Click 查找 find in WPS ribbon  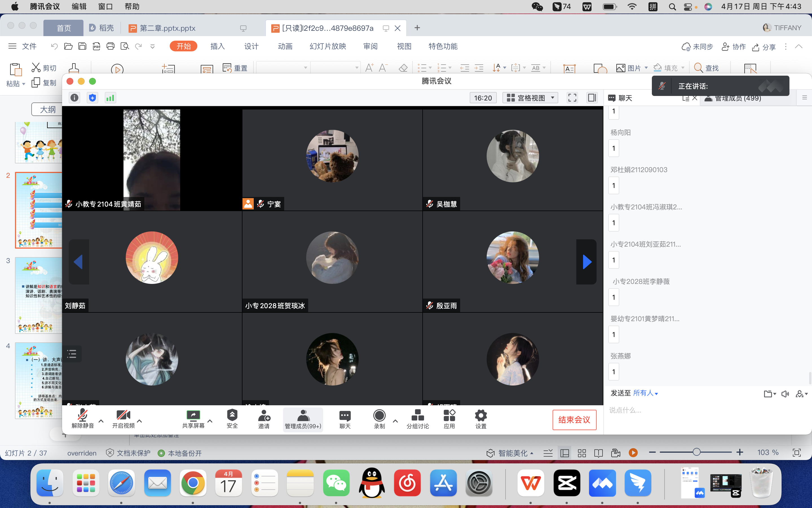706,68
